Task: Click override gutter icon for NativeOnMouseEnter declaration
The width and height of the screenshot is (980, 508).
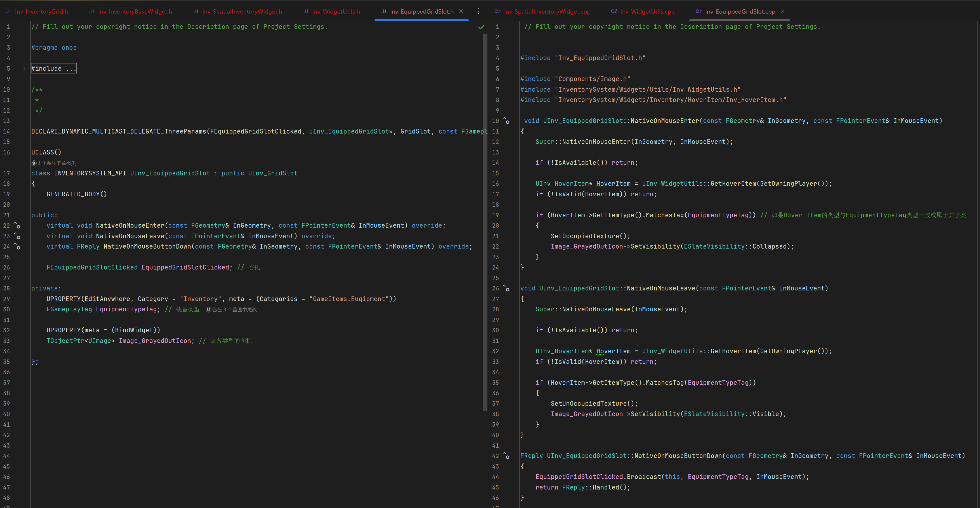Action: [17, 226]
